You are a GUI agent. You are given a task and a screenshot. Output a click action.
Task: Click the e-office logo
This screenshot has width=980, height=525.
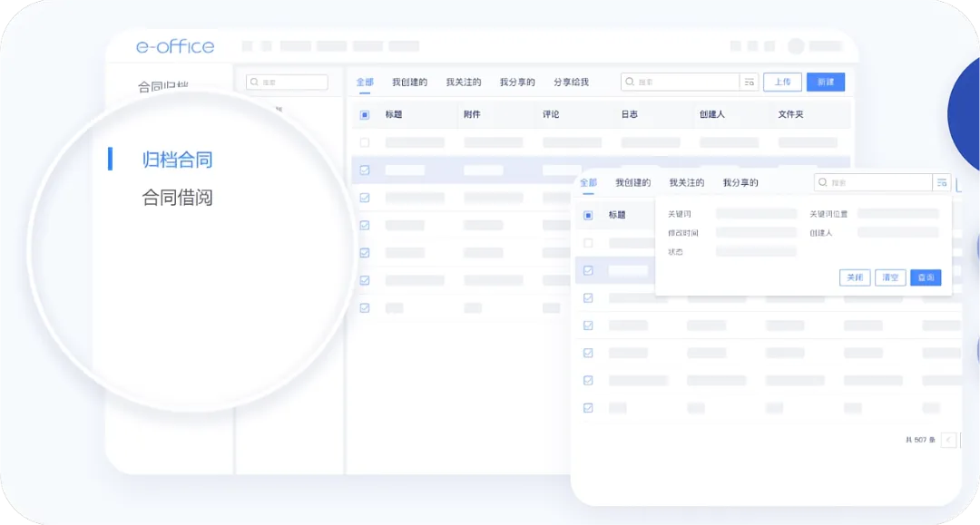click(175, 46)
